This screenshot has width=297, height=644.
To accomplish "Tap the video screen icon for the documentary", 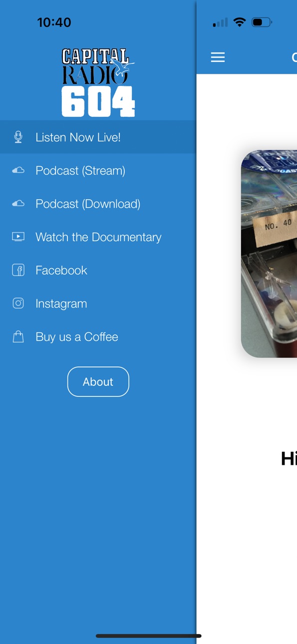I will [18, 237].
